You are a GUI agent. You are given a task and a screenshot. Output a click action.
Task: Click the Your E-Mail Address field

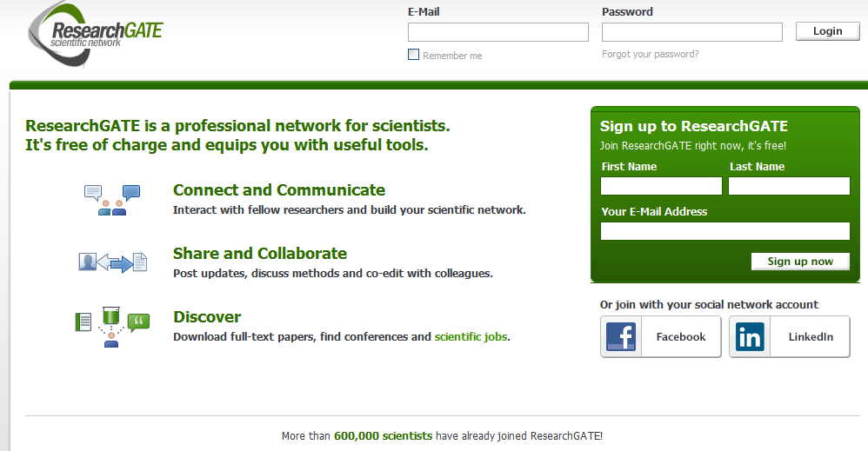click(725, 231)
